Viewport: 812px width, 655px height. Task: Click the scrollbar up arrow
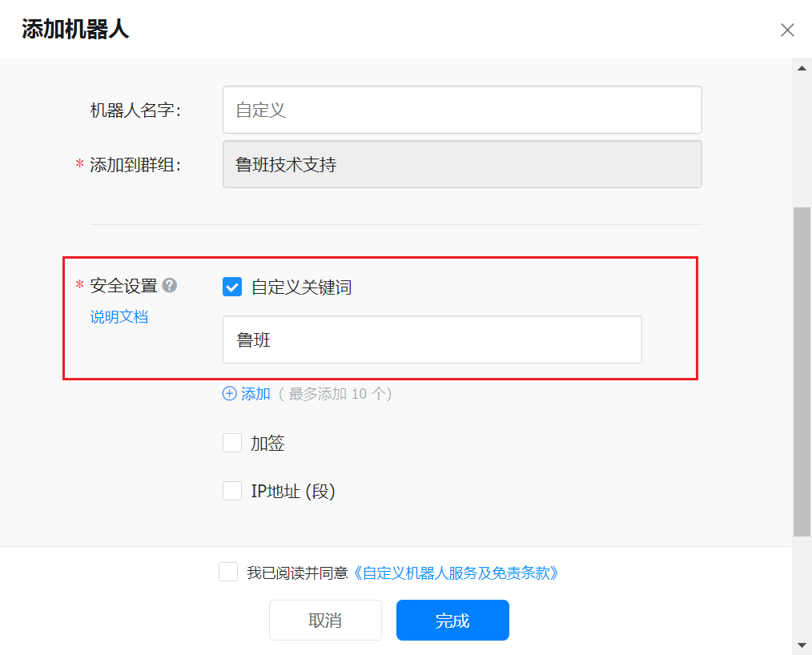coord(802,68)
